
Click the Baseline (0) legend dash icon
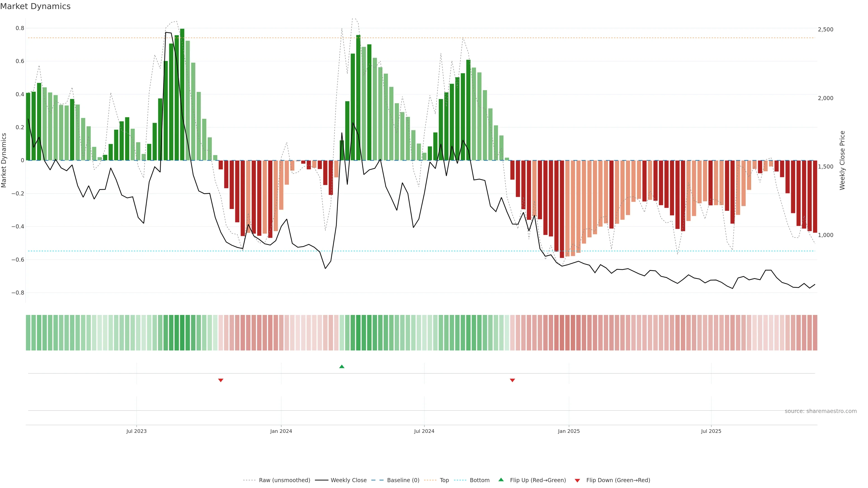click(377, 480)
